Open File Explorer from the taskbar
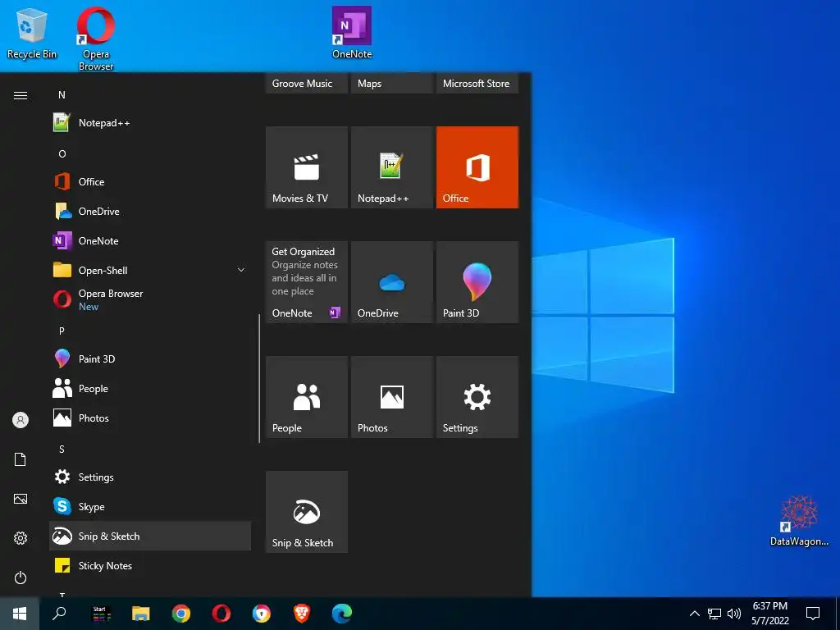This screenshot has width=840, height=630. point(141,614)
